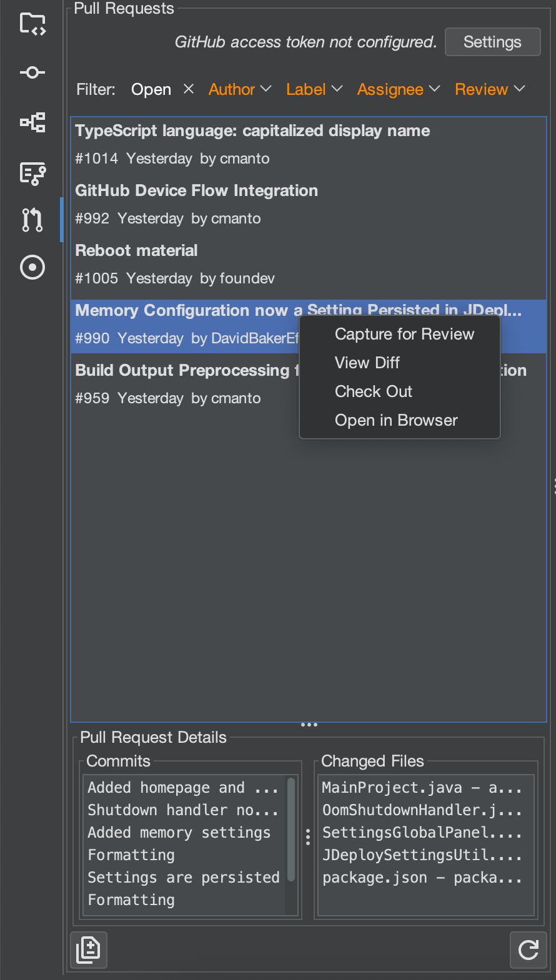Clear the Open filter with the X

(x=188, y=89)
